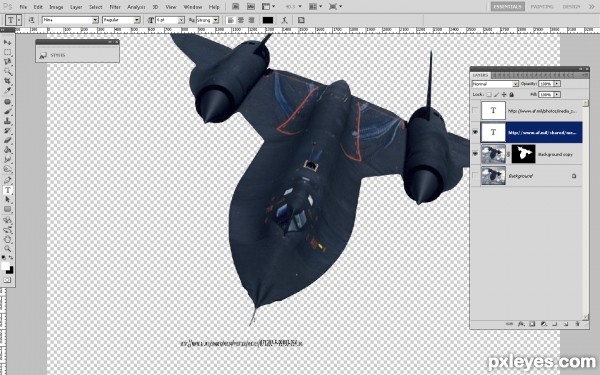Toggle lock all for layer

coord(512,95)
